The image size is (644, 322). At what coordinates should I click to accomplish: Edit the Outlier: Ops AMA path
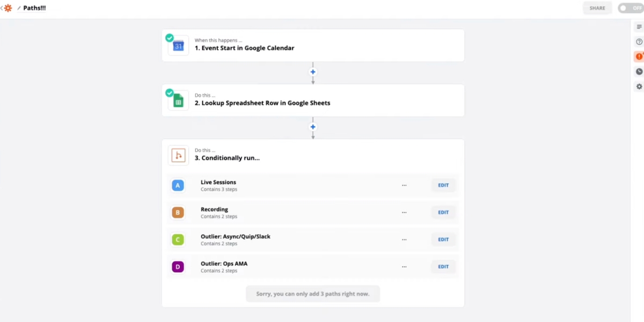443,267
